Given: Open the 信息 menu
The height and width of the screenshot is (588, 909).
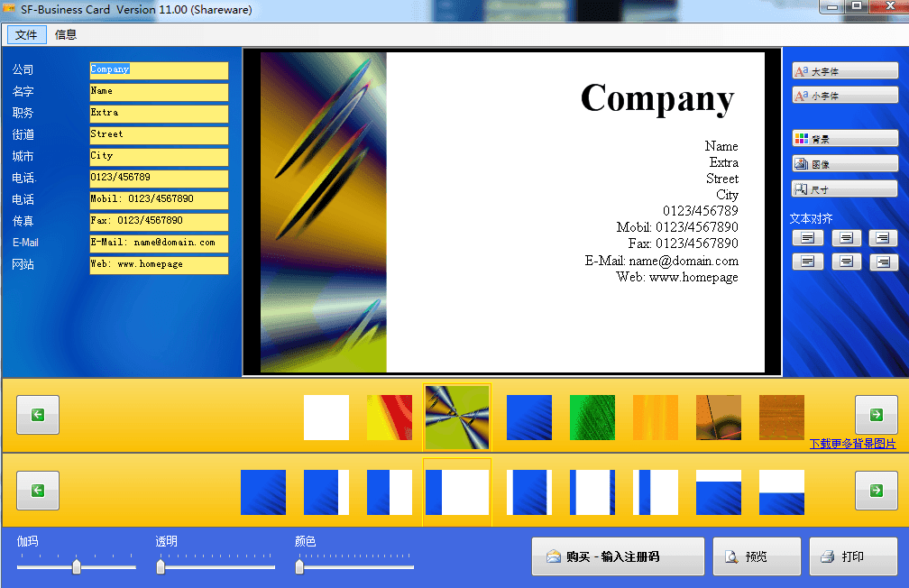Looking at the screenshot, I should [66, 35].
